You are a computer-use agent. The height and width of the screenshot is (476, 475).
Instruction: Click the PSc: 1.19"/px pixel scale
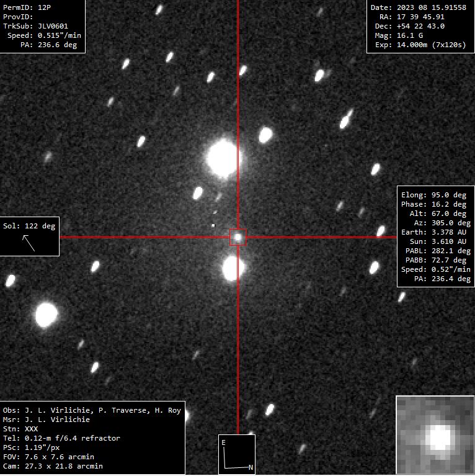[x=31, y=448]
